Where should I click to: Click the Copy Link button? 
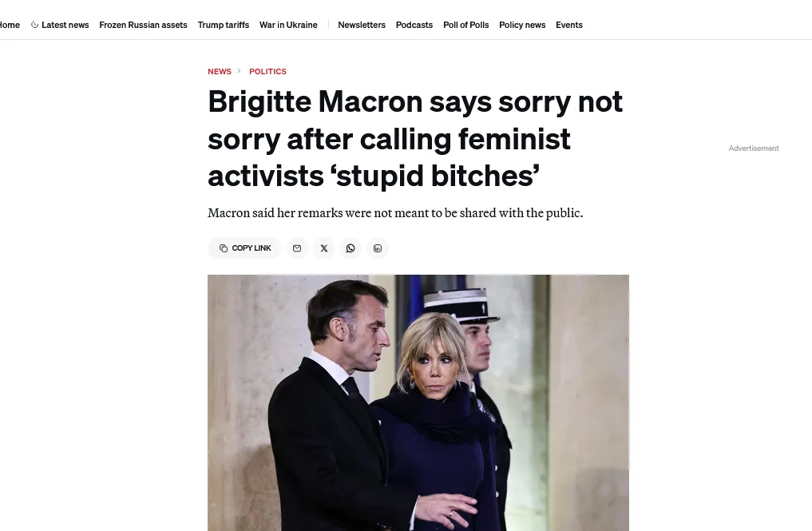(244, 248)
